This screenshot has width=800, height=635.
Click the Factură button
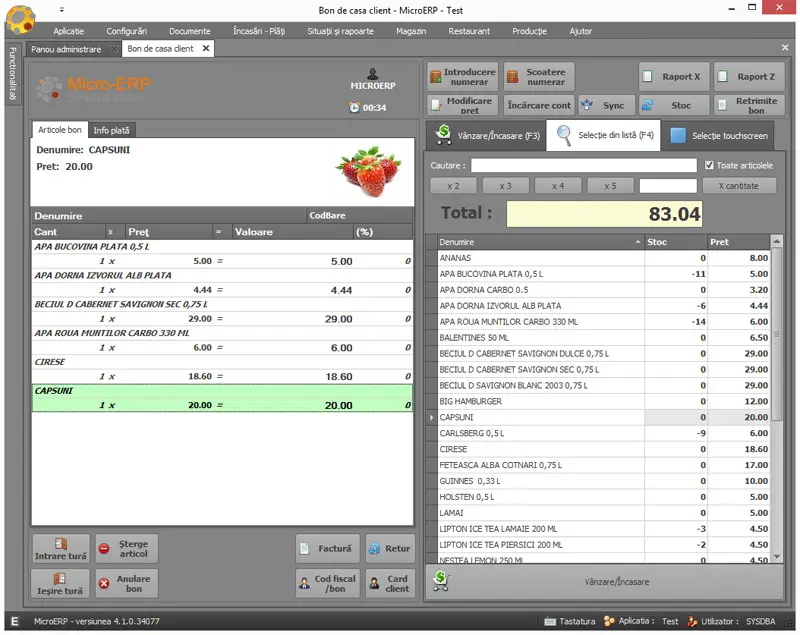328,549
